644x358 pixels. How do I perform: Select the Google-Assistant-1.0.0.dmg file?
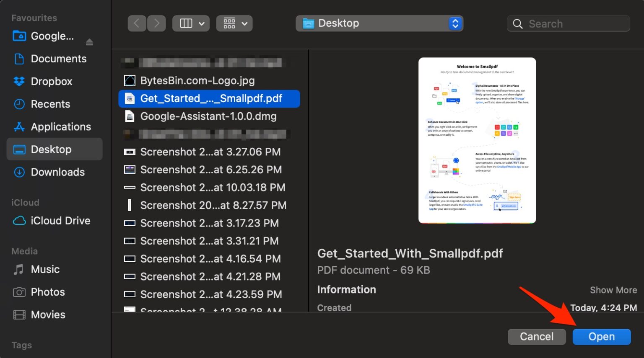(209, 116)
